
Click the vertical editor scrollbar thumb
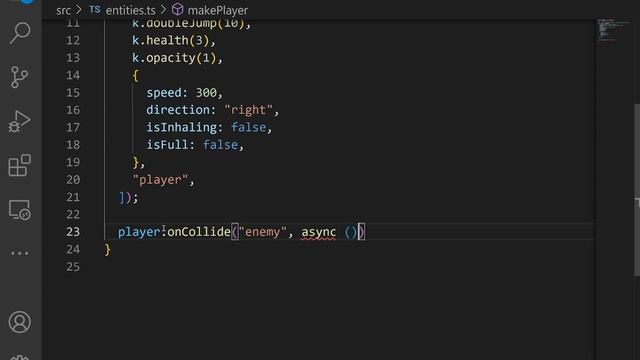(637, 190)
